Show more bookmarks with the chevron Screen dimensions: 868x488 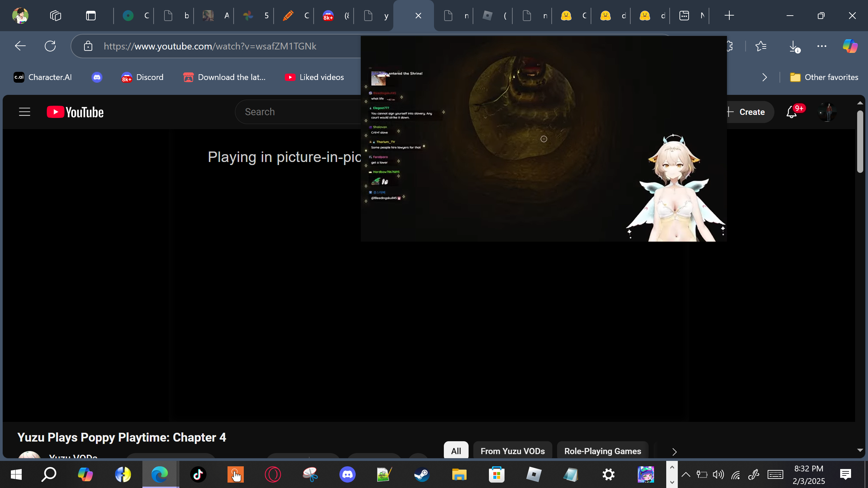pos(764,77)
